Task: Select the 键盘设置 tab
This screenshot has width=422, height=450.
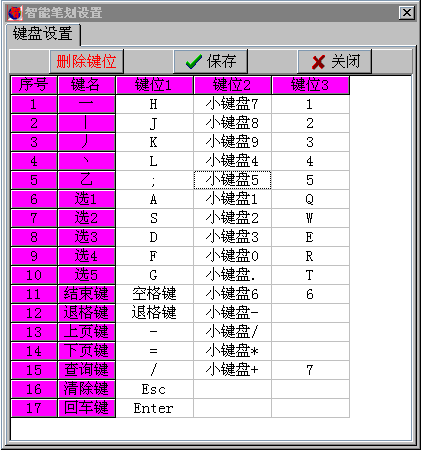Action: coord(43,34)
